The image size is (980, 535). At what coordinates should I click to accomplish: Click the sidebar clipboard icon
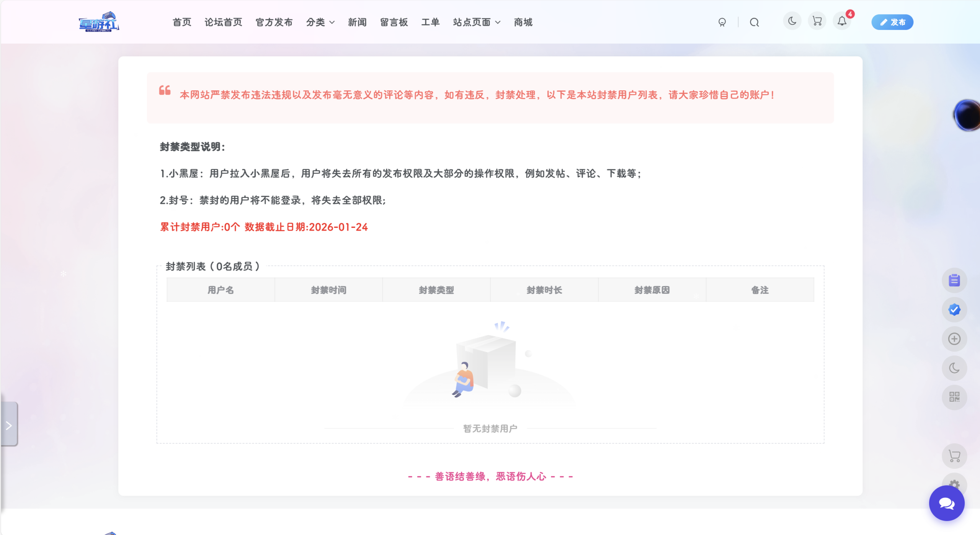[x=954, y=280]
